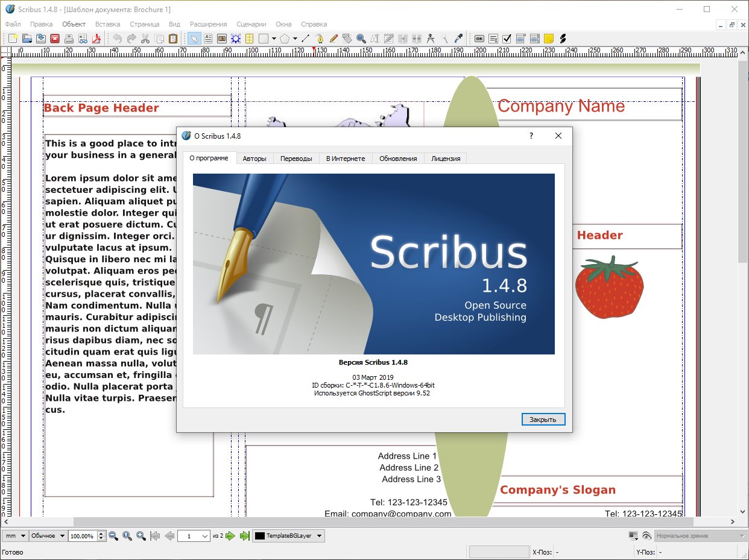This screenshot has height=560, width=749.
Task: Toggle the preview mode eye icon
Action: coord(646,536)
